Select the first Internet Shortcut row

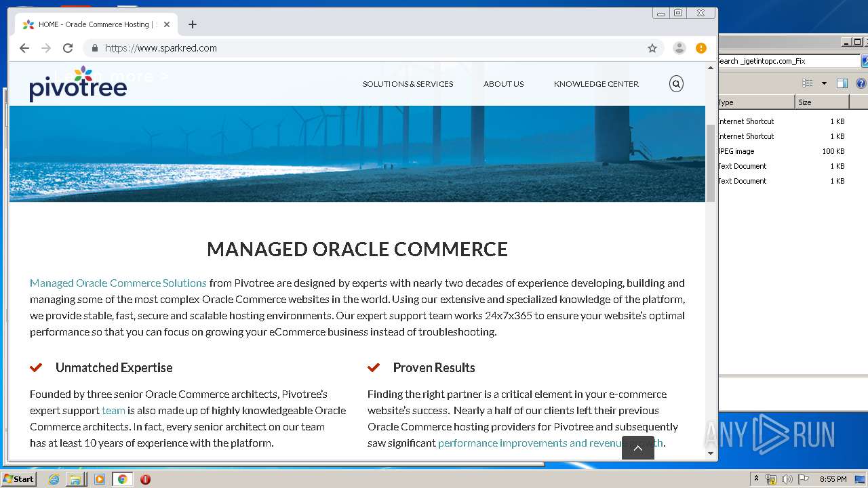point(782,121)
